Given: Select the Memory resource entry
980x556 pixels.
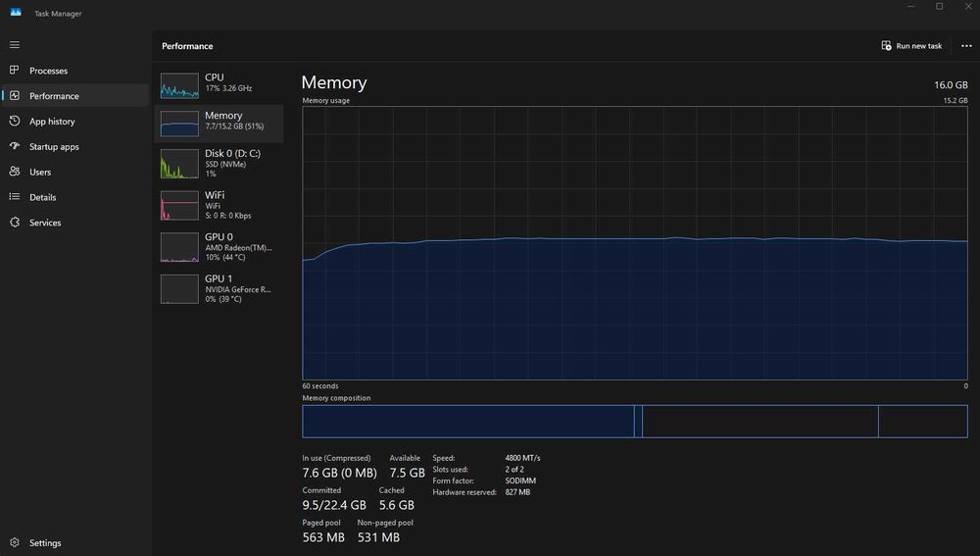Looking at the screenshot, I should click(220, 122).
